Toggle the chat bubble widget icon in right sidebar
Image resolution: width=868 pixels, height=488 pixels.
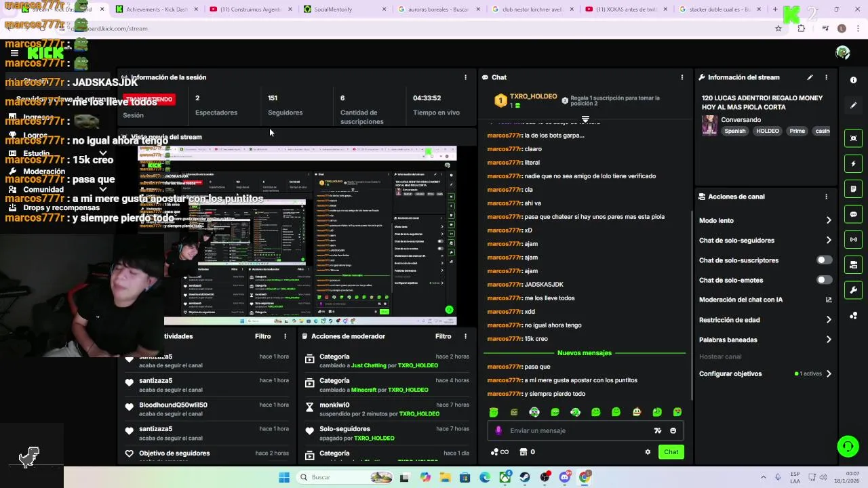853,214
